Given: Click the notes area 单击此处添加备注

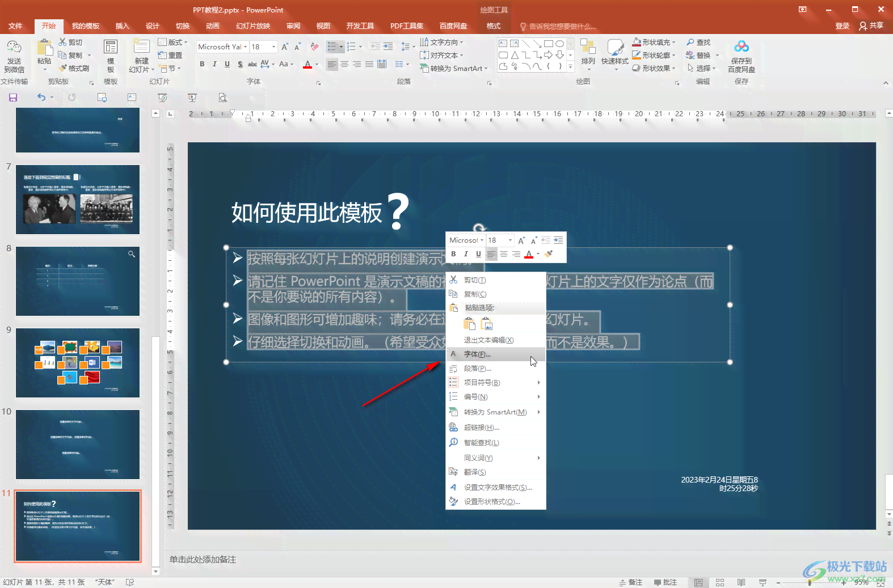Looking at the screenshot, I should 203,560.
